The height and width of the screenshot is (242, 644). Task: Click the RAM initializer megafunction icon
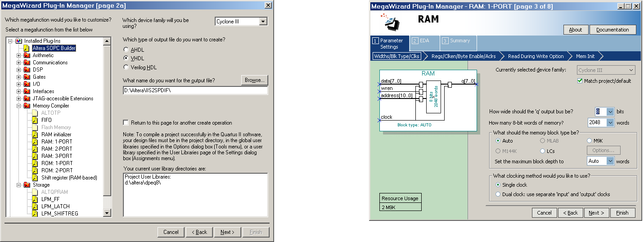[36, 134]
